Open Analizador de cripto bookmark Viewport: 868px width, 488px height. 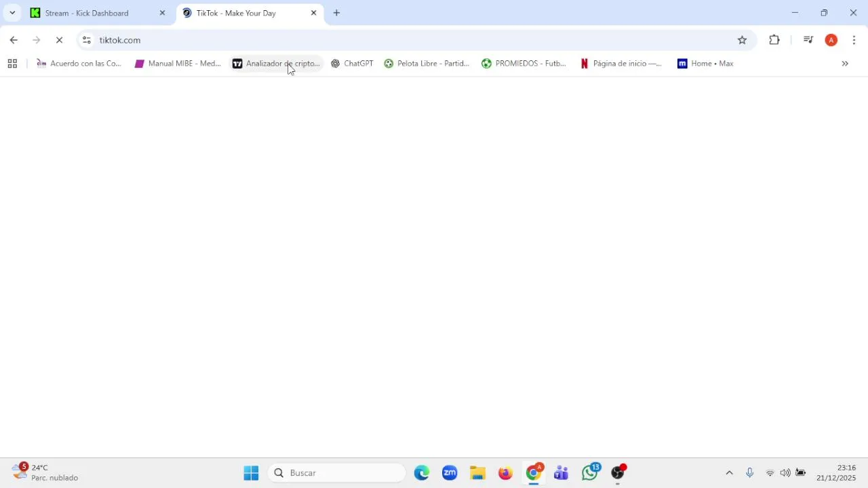coord(276,64)
